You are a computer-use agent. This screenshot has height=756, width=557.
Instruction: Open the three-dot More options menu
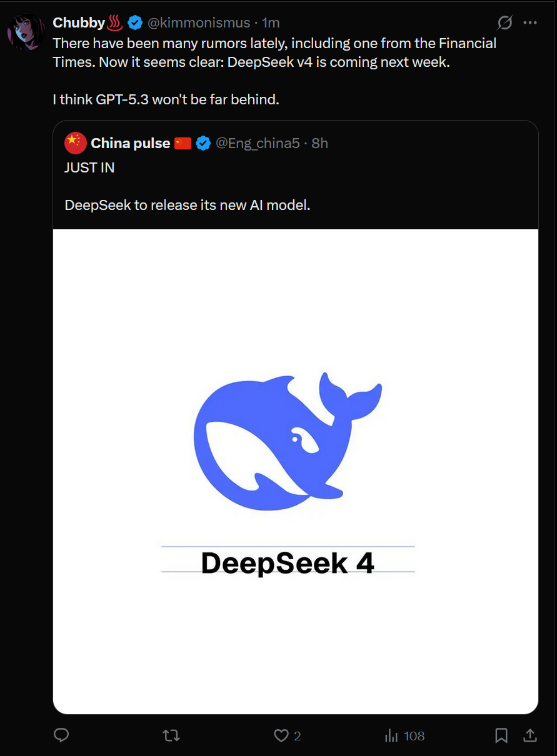tap(530, 23)
